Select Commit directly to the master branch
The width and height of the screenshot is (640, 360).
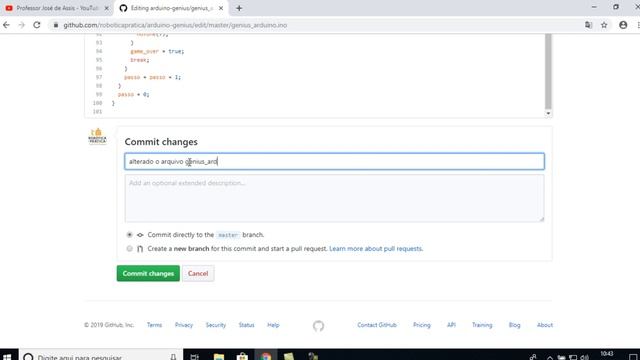(129, 235)
